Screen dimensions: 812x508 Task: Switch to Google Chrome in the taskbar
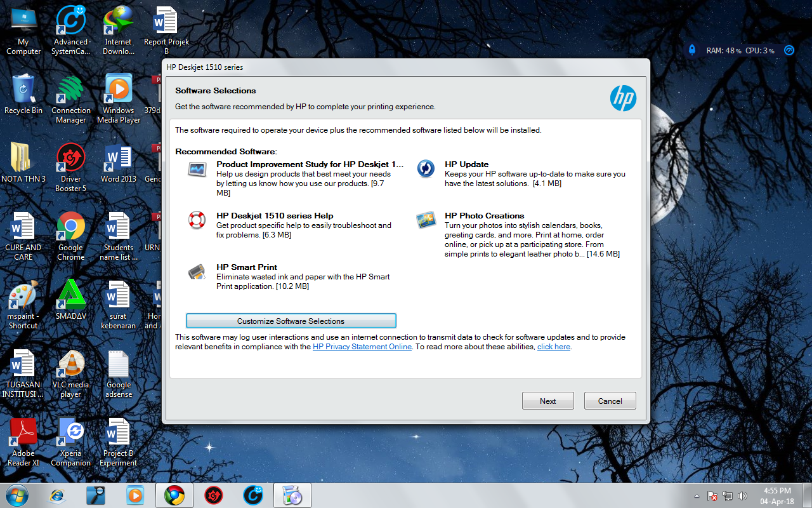click(174, 495)
